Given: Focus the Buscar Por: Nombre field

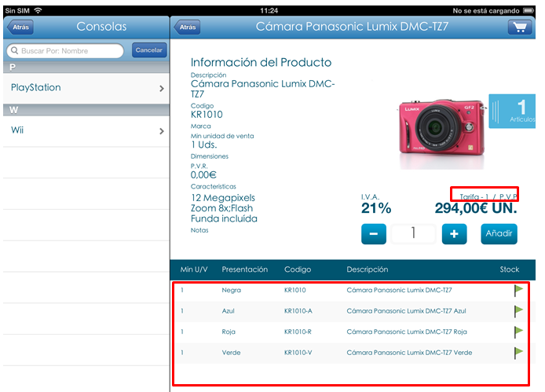Looking at the screenshot, I should (x=65, y=51).
